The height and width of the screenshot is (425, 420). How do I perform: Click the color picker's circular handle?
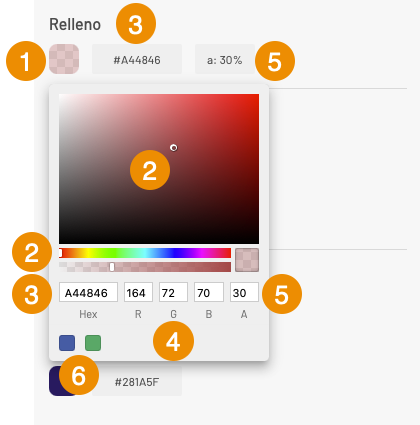(174, 148)
